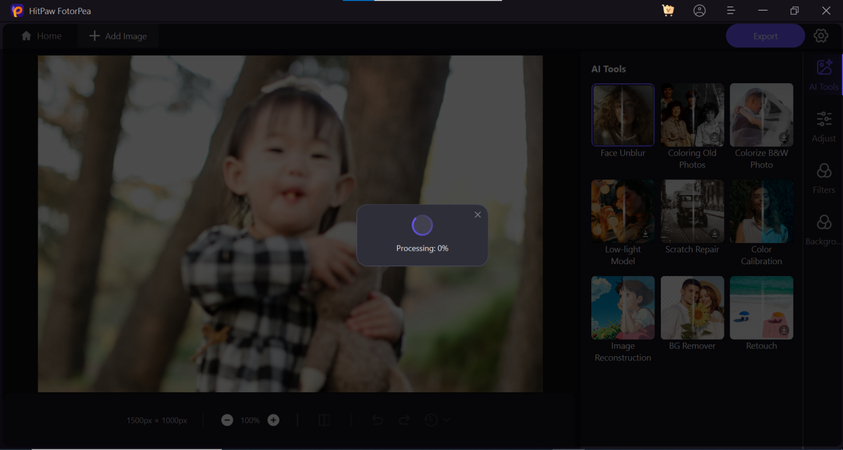Click download icon on Low-light Model
This screenshot has height=450, width=843.
click(x=645, y=234)
